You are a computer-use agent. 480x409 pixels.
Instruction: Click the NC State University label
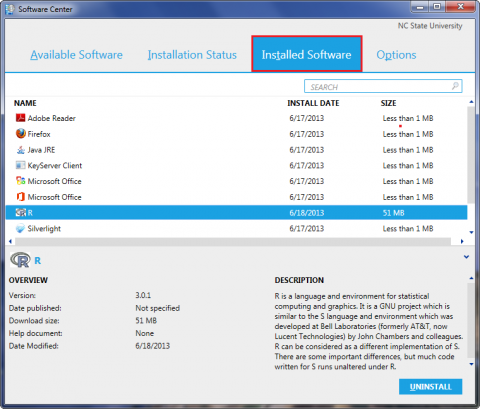pos(430,26)
